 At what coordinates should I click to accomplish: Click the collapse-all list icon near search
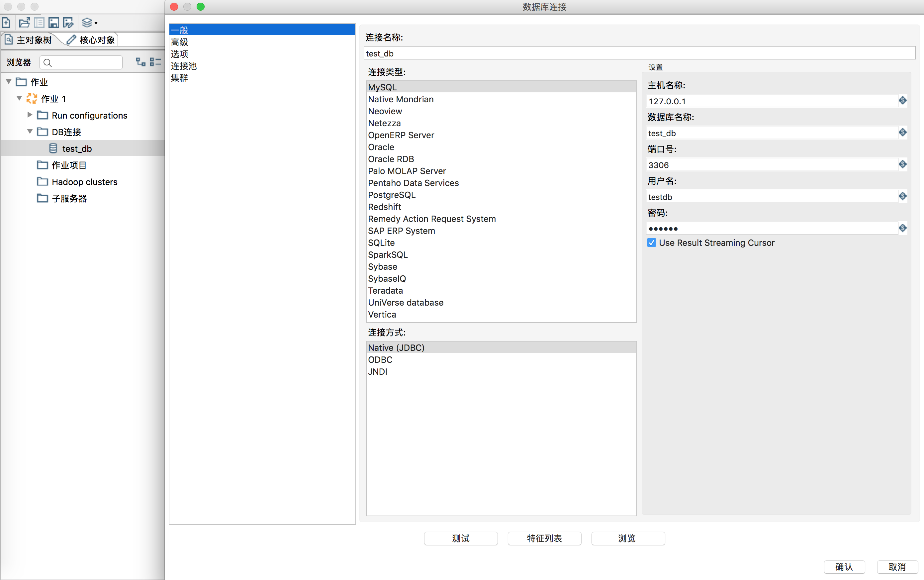point(155,62)
